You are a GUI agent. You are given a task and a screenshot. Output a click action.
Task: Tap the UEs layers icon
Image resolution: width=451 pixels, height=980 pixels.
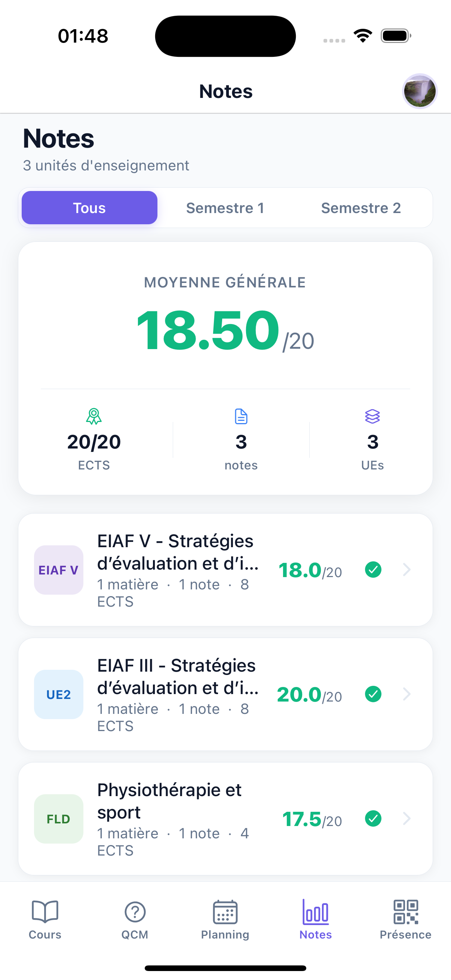[x=372, y=417]
